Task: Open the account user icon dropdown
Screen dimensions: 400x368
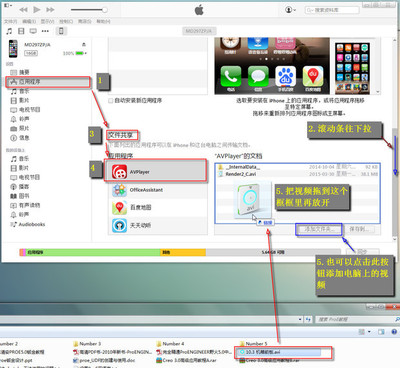Action: click(x=290, y=10)
